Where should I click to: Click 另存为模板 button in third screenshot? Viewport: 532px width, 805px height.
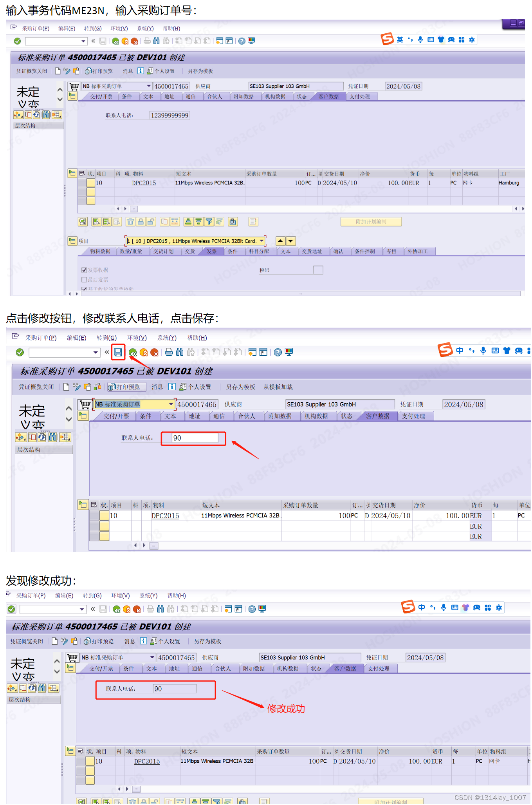point(207,641)
